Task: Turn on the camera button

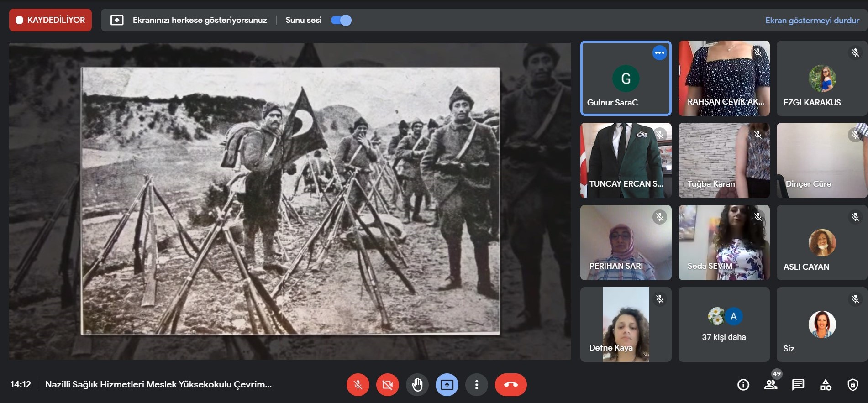Action: tap(388, 385)
